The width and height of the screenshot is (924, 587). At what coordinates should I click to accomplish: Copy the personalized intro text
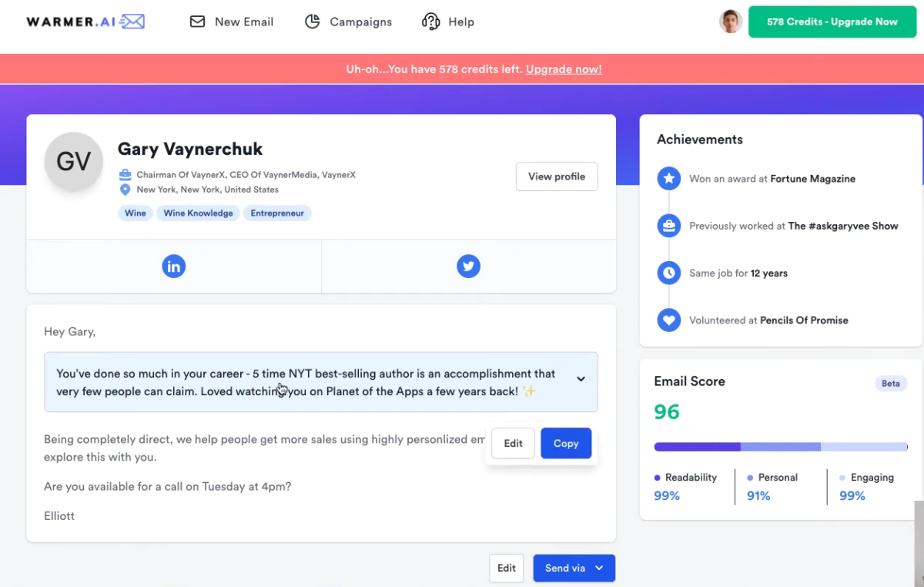point(566,443)
